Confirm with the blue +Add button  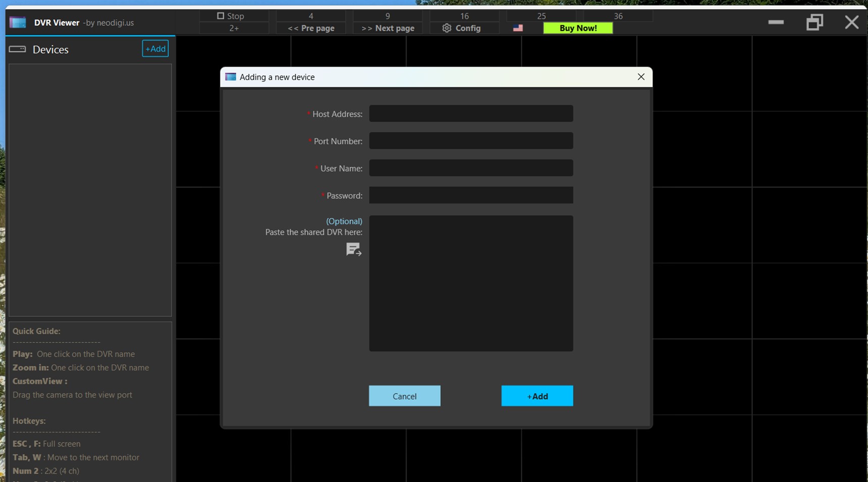click(x=537, y=396)
